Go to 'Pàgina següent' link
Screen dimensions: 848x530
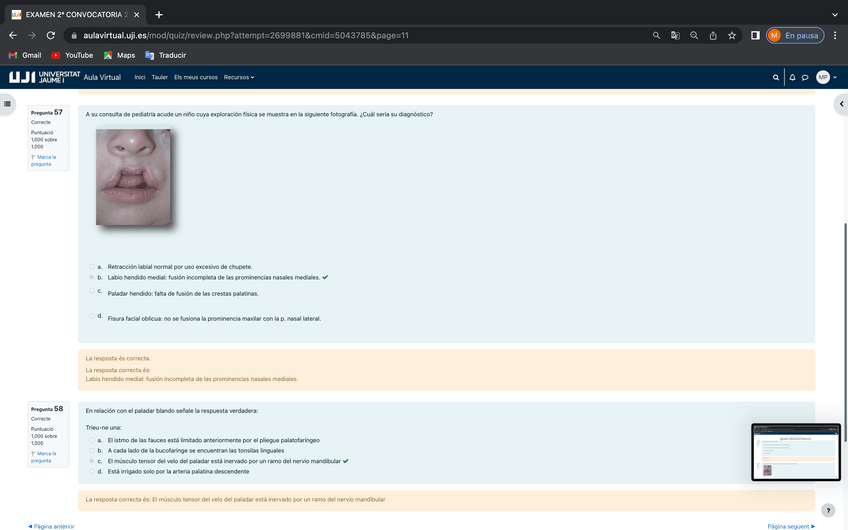tap(790, 526)
